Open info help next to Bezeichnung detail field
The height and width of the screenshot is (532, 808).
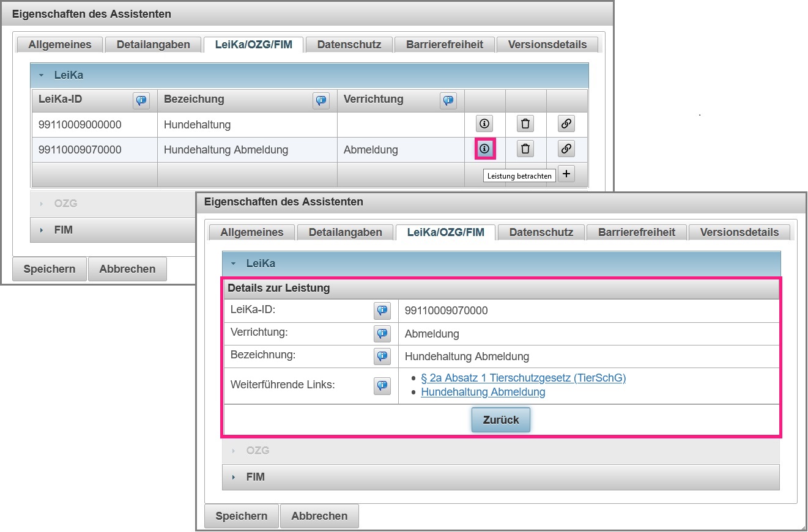pyautogui.click(x=382, y=356)
